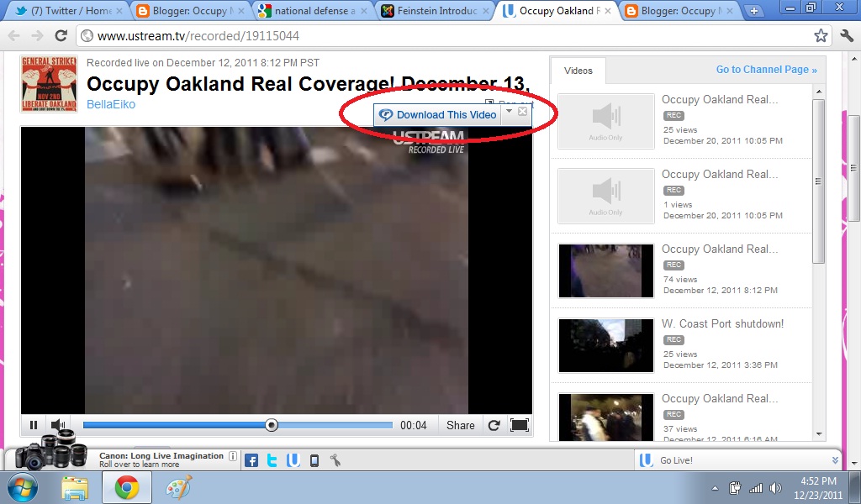Enter fullscreen video mode
861x504 pixels.
(x=520, y=425)
